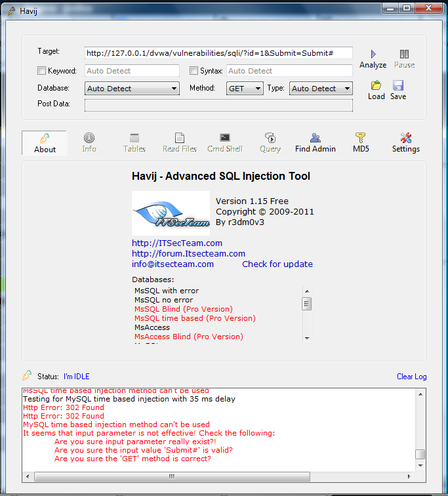Viewport: 448px width, 496px height.
Task: Click 'Testing for MySQL time based injection' log line
Action: 129,399
